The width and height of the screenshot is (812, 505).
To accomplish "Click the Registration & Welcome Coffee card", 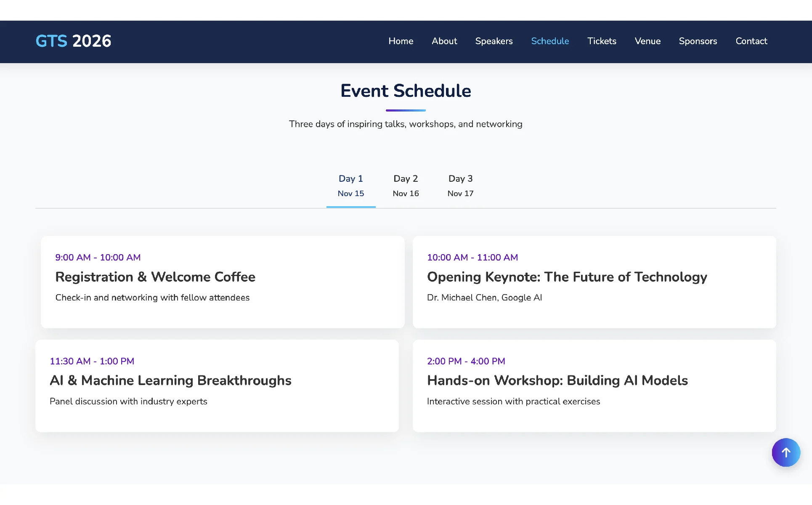I will (x=222, y=282).
